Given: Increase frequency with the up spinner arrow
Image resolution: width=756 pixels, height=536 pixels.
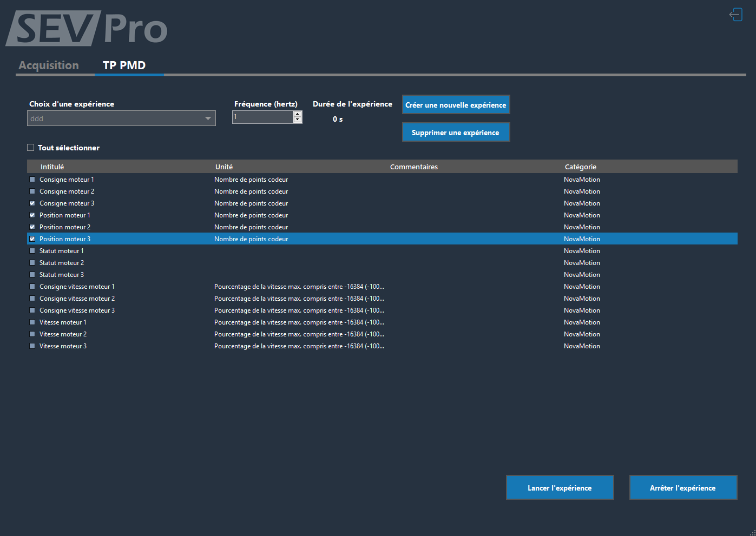Looking at the screenshot, I should coord(298,114).
